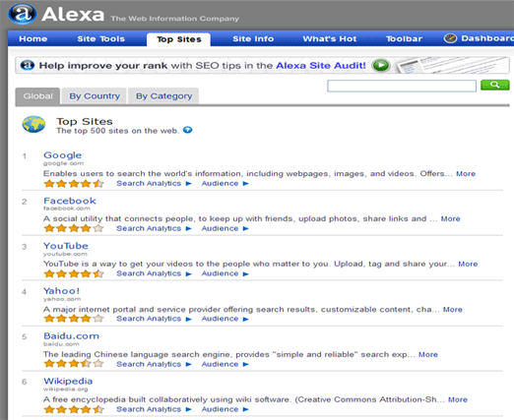Click the globe icon beside Top Sites
Screen dimensions: 514x420
click(x=33, y=124)
